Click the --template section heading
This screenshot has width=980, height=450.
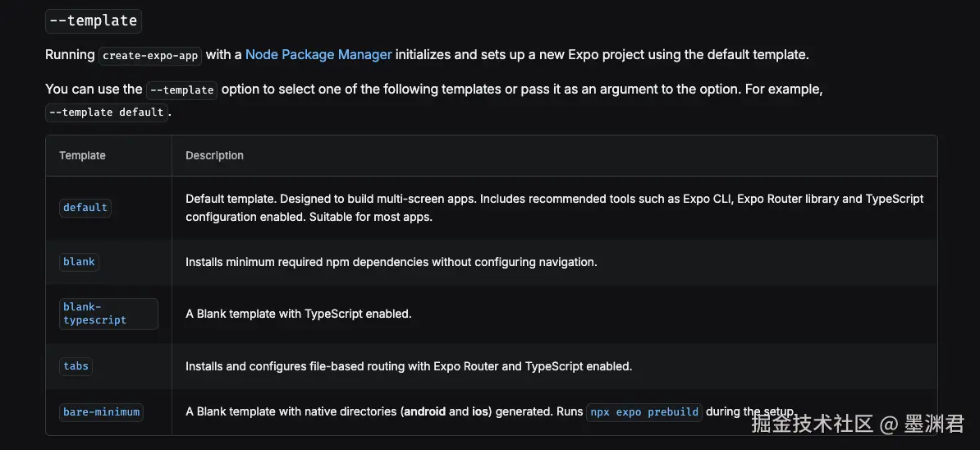(x=94, y=21)
